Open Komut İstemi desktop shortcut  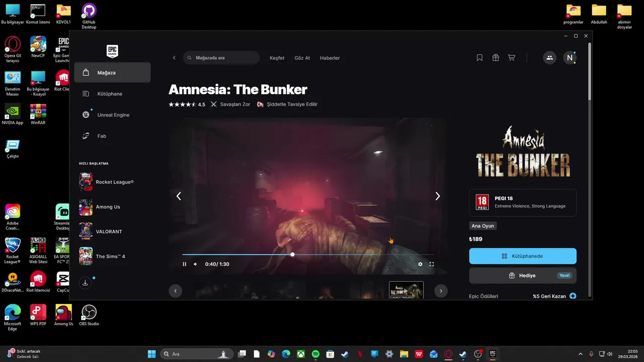pos(38,14)
